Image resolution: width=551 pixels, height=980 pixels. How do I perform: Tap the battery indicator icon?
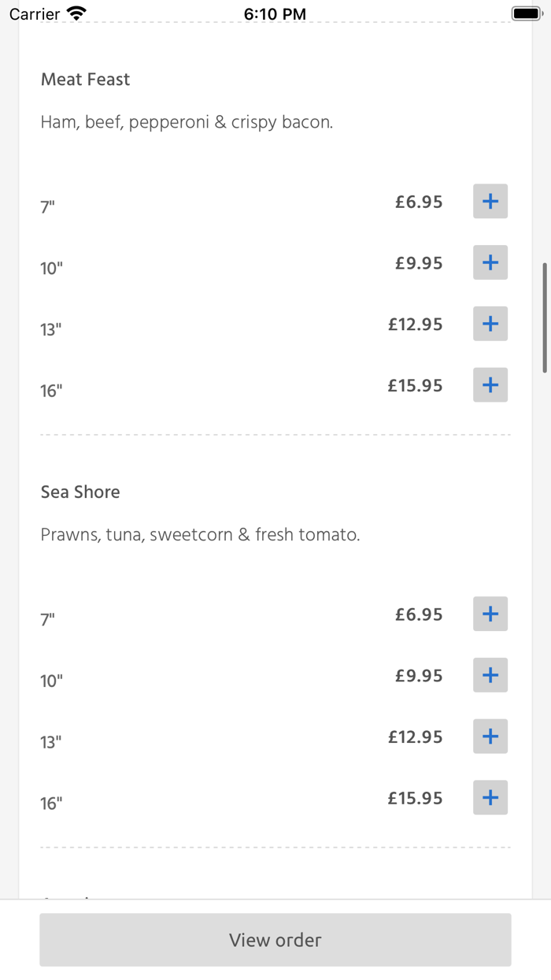click(527, 13)
